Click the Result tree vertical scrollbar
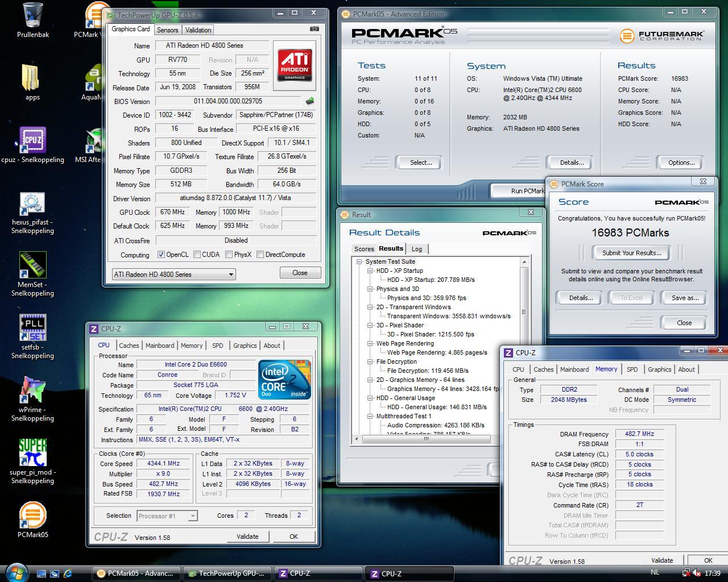The height and width of the screenshot is (582, 728). 524,346
